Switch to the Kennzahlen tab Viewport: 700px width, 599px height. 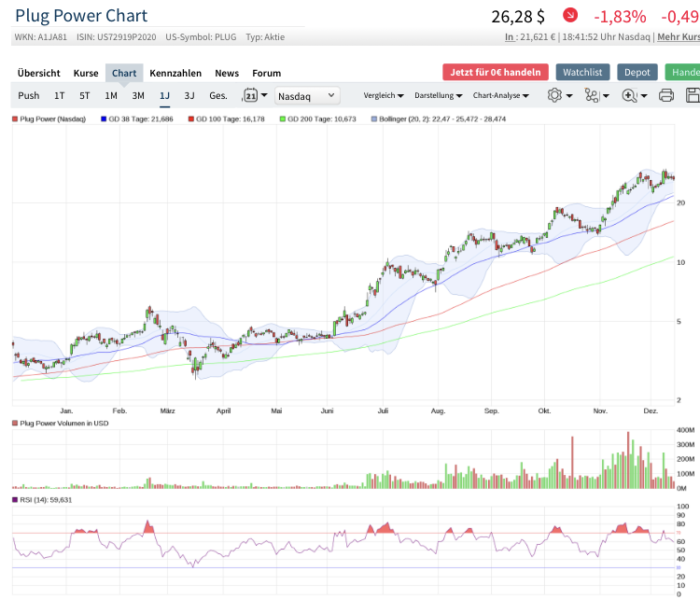[175, 73]
